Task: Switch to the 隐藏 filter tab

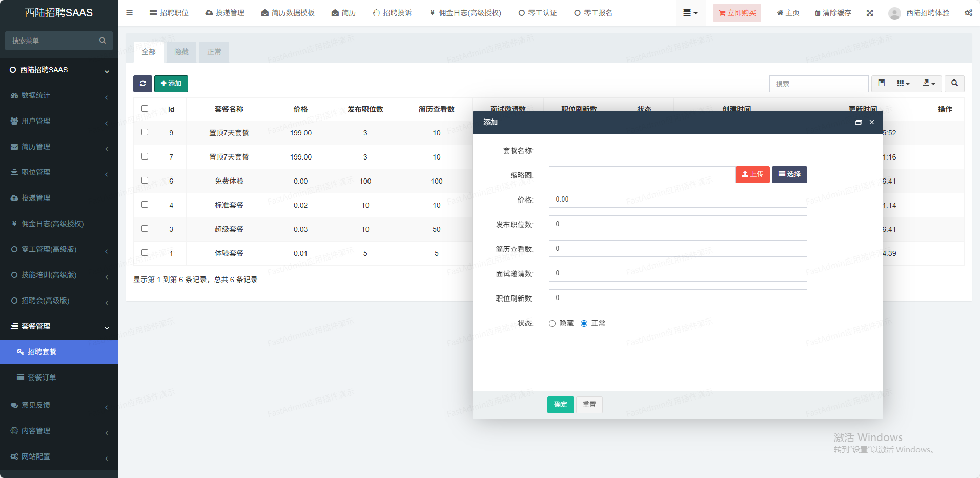Action: click(181, 52)
